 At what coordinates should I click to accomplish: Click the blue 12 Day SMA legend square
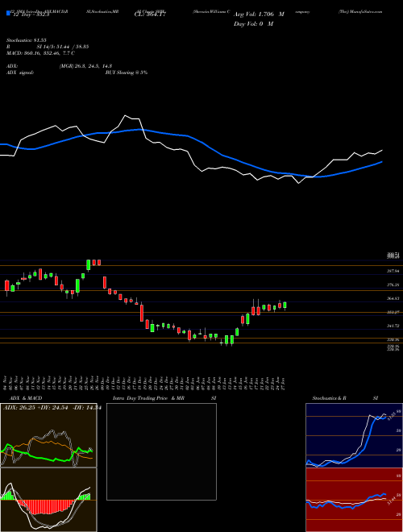click(x=8, y=14)
